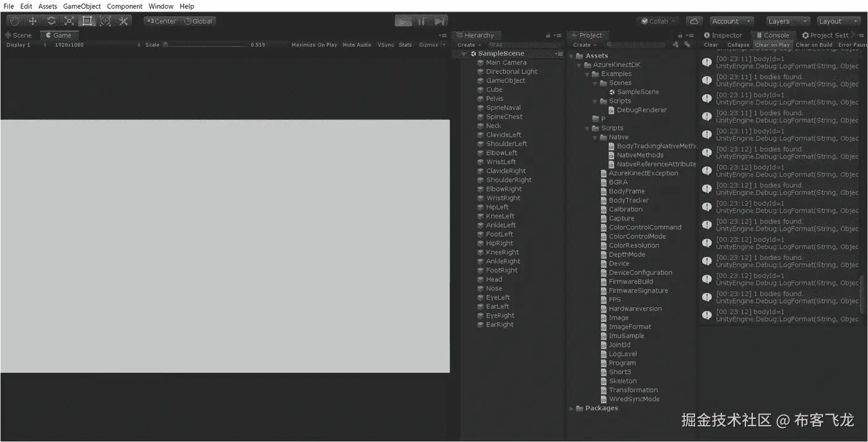Toggle VSync in Game view
The height and width of the screenshot is (442, 868).
coord(386,45)
